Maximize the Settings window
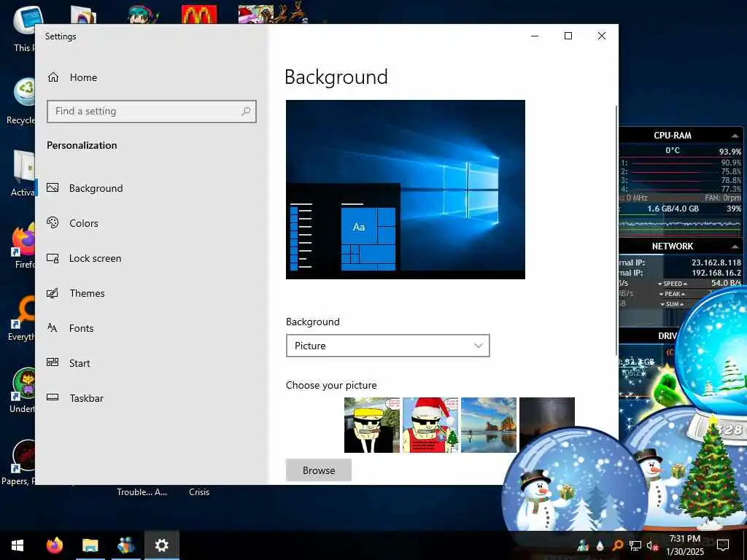The image size is (747, 560). point(568,36)
